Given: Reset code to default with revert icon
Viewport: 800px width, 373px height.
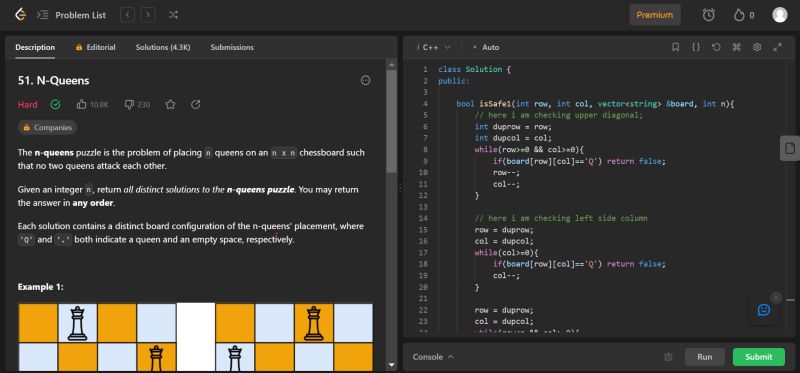Looking at the screenshot, I should [x=716, y=47].
